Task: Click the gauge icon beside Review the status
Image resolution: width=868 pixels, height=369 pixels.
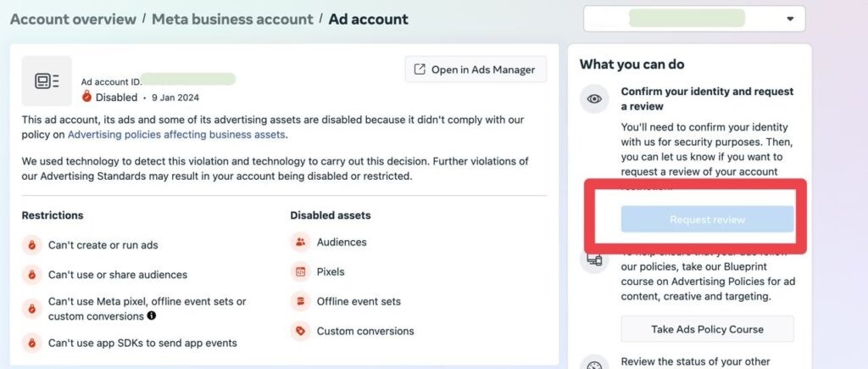Action: point(594,363)
